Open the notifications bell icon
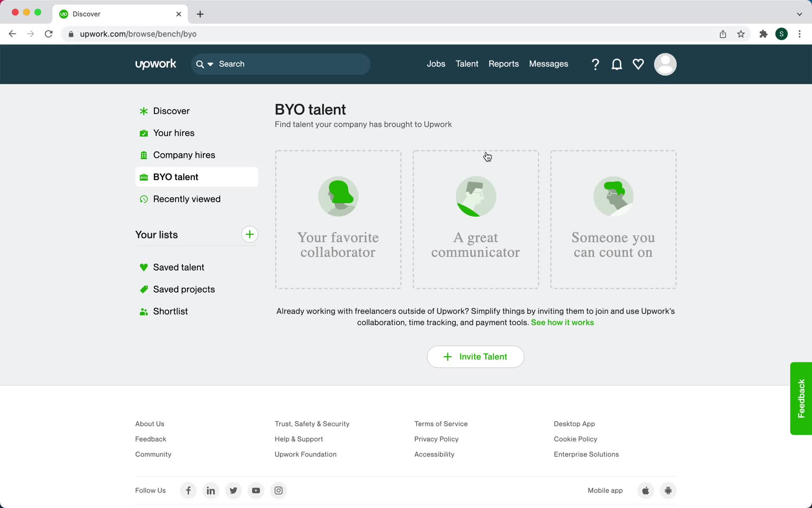The width and height of the screenshot is (812, 508). (x=616, y=64)
